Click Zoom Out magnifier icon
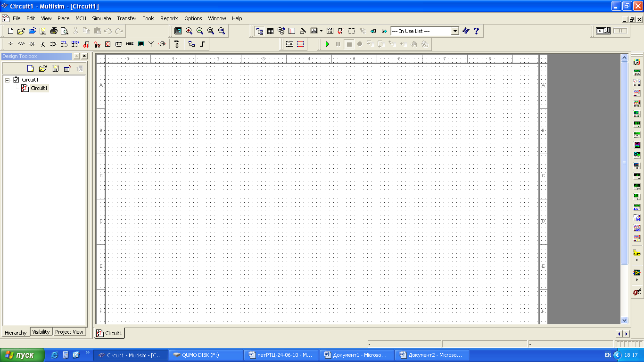 (200, 31)
